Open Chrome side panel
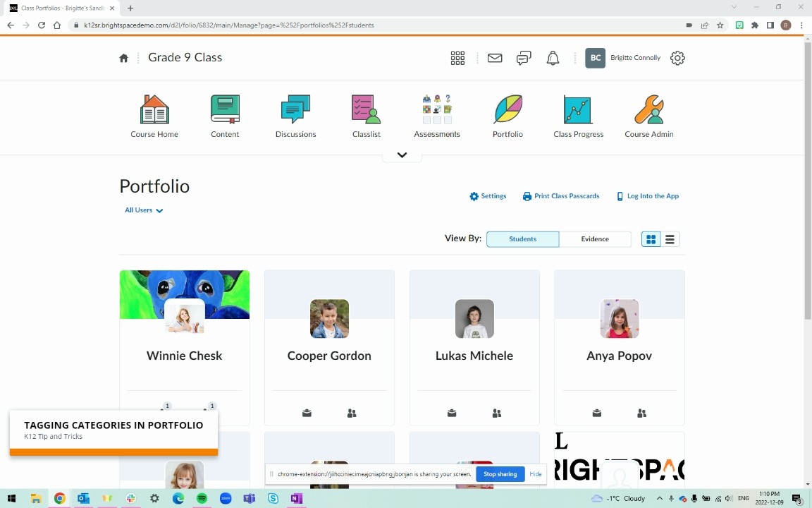 coord(770,25)
